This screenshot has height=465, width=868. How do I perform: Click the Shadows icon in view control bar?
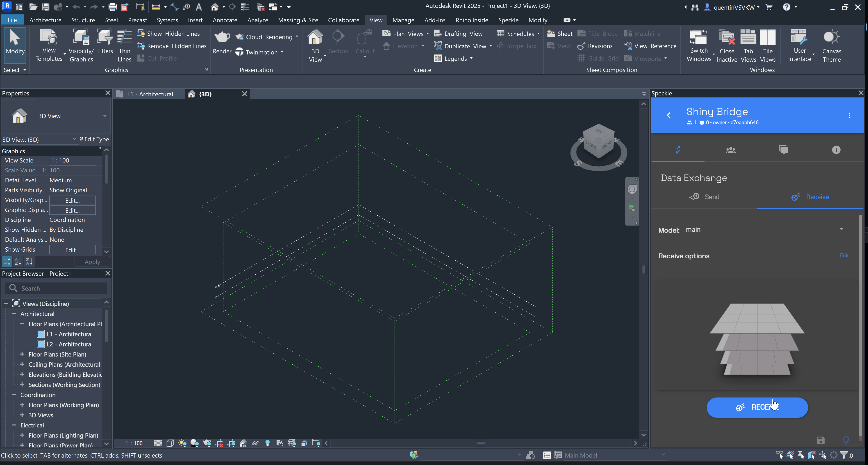pyautogui.click(x=194, y=443)
